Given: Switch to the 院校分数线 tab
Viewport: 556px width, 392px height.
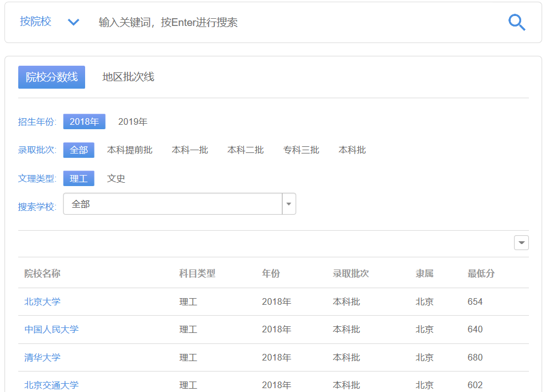Looking at the screenshot, I should pos(51,77).
